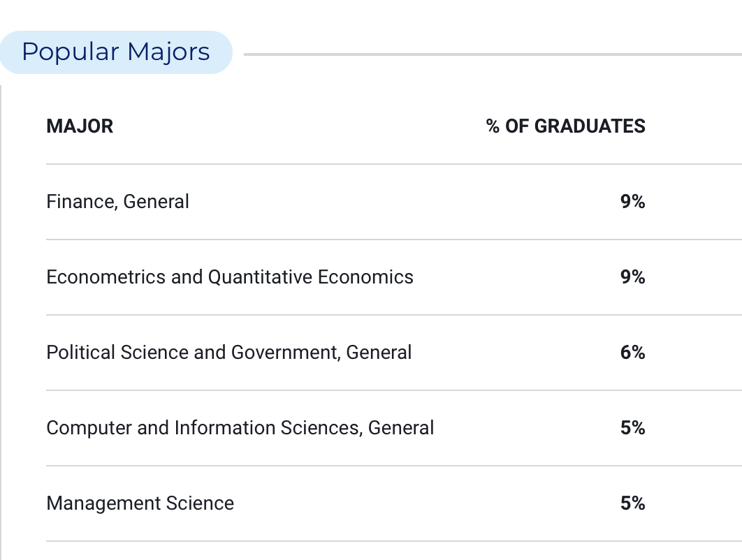Click the 6% value for Political Science
742x560 pixels.
(x=633, y=353)
